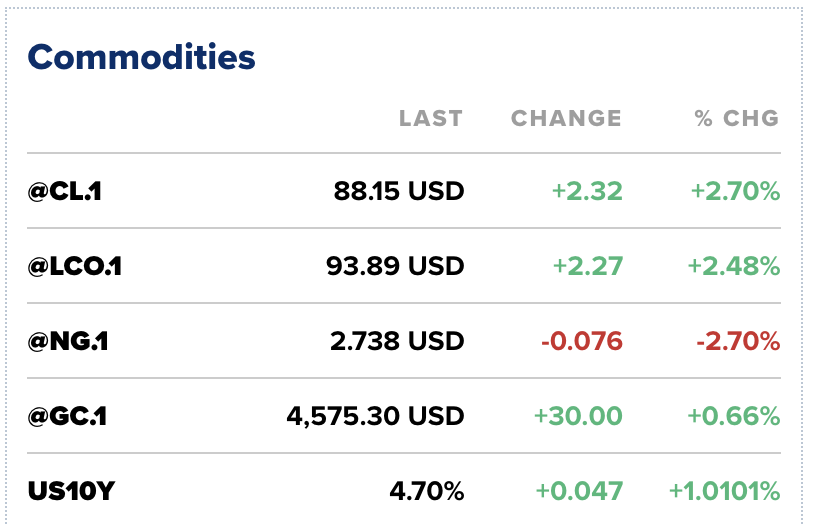
Task: Click the 2.738 USD last price
Action: coord(397,341)
